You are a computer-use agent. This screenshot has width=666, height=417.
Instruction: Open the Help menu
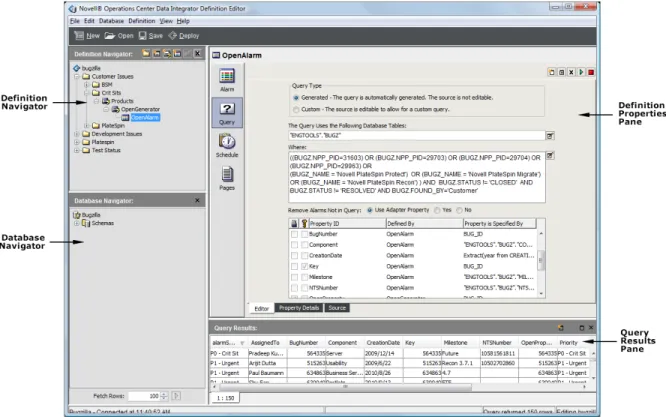(183, 21)
